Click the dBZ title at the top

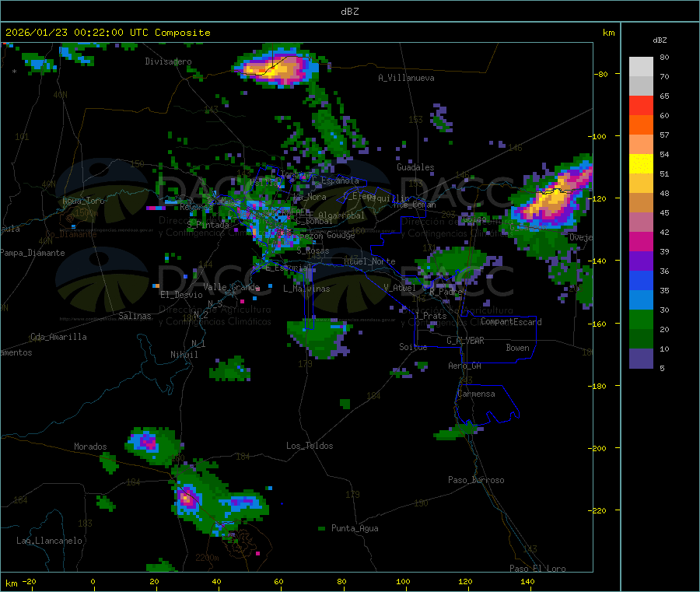(349, 11)
